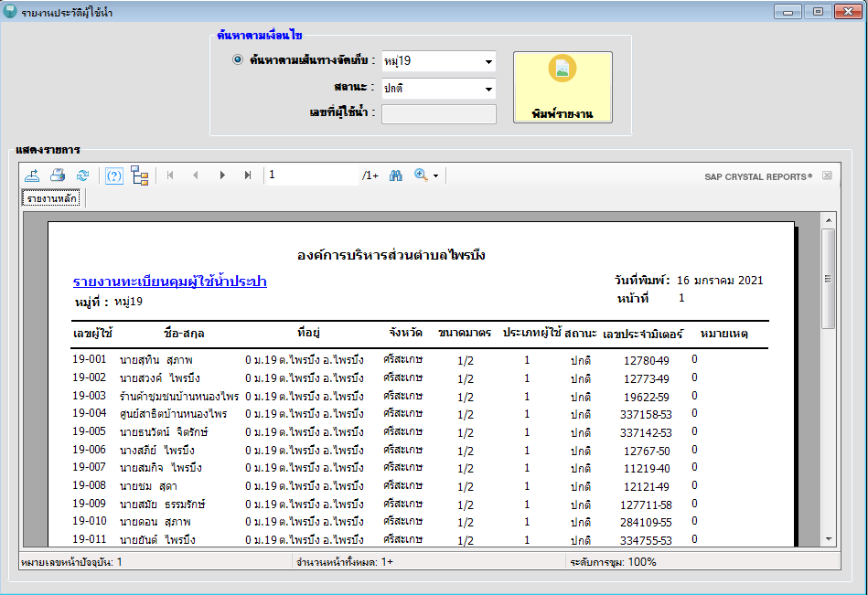Toggle the Parameter Panel button
The width and height of the screenshot is (868, 595).
pyautogui.click(x=114, y=175)
